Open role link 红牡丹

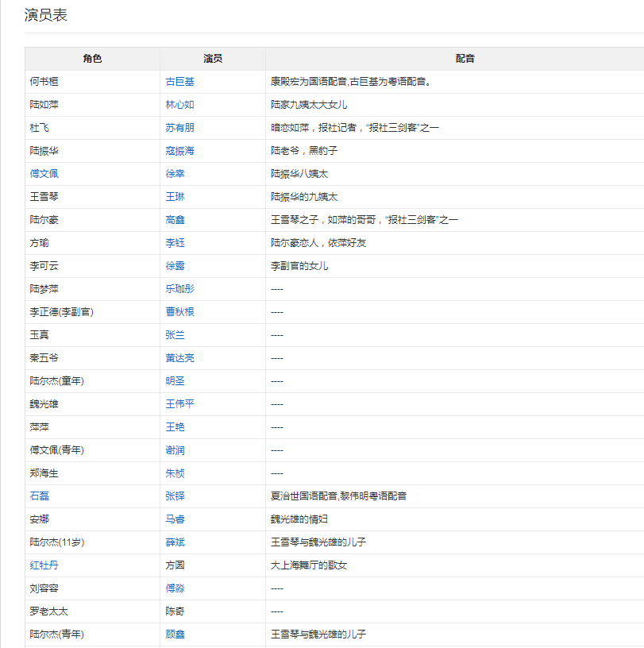click(44, 565)
